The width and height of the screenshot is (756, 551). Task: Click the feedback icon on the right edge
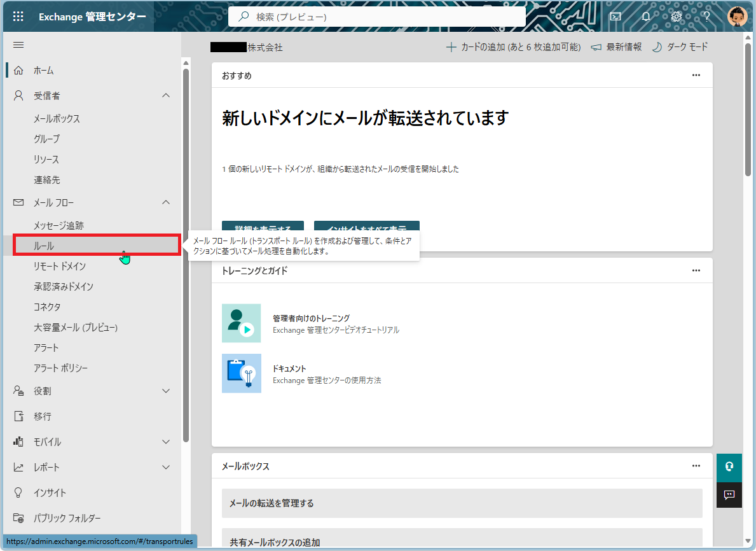point(729,494)
